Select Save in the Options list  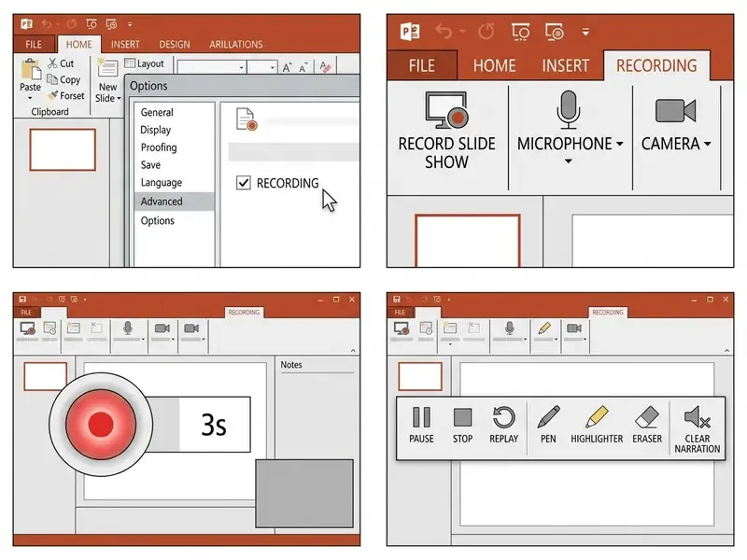150,165
